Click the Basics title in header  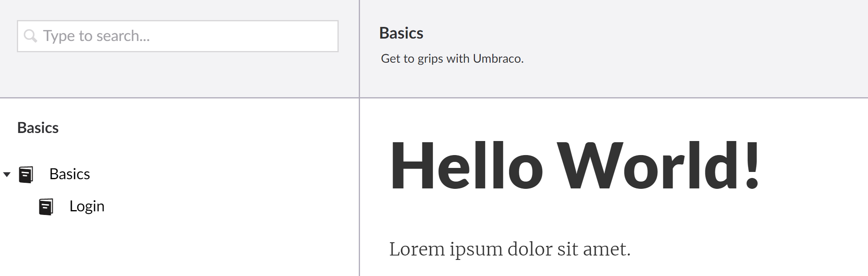pyautogui.click(x=401, y=33)
